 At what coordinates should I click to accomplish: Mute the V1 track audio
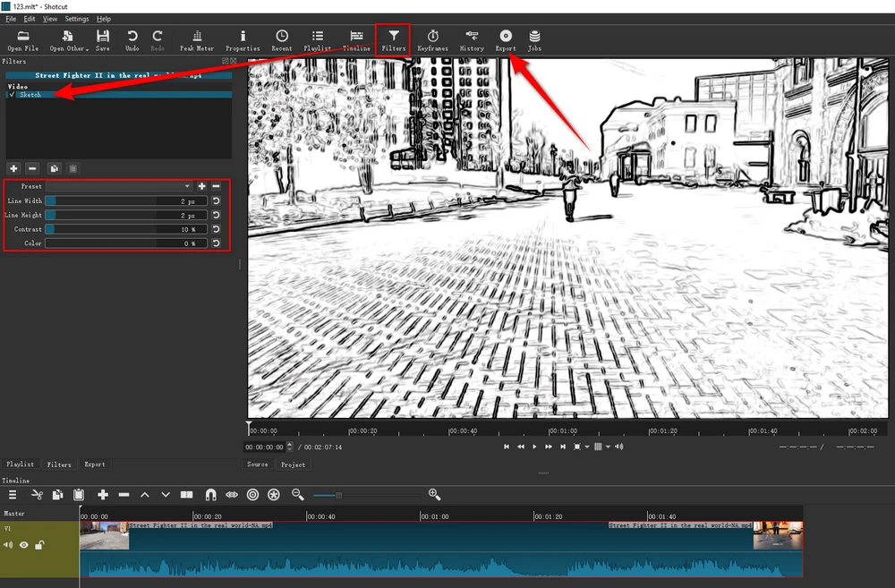click(x=8, y=544)
